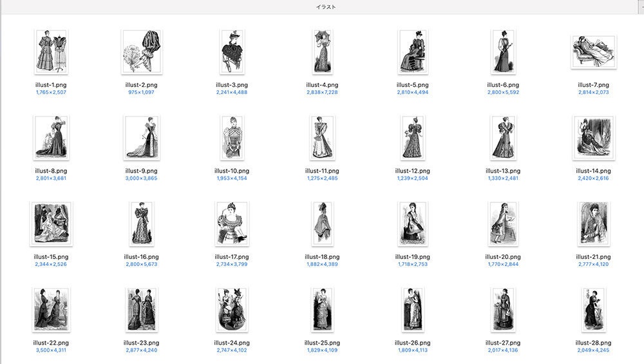Click the dimensions 2,241×4,488

tap(232, 92)
